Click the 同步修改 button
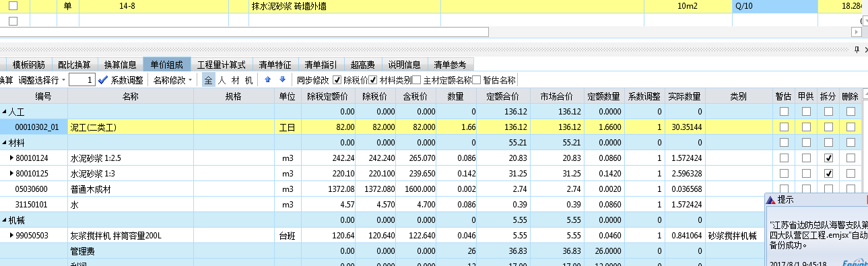Viewport: 868px width, 266px height. (312, 79)
